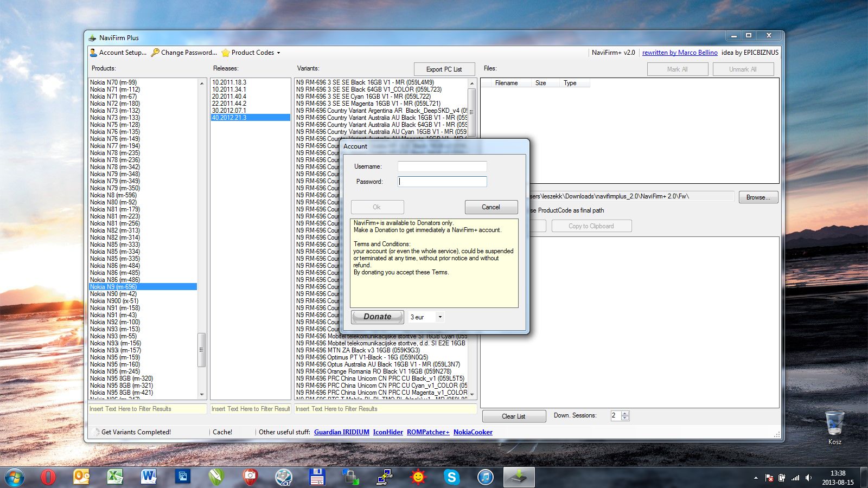Click the Variants list scroll-down arrow

click(471, 395)
